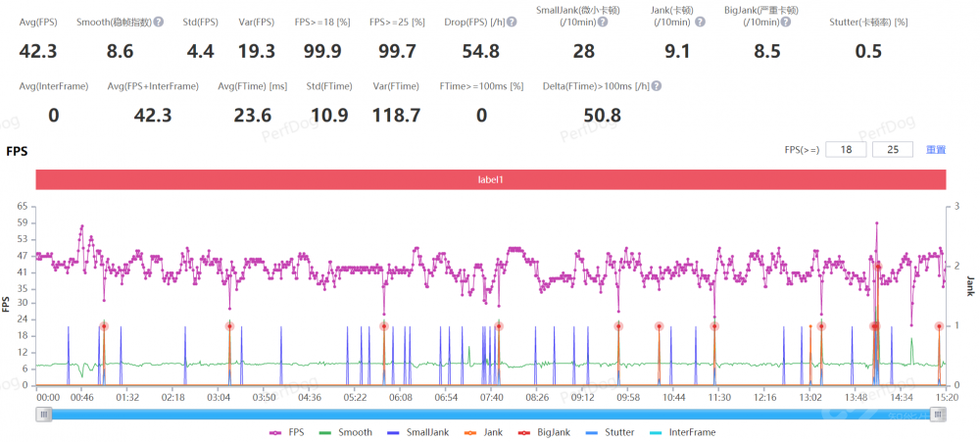Select the red label1 bar
The image size is (980, 442).
pos(491,179)
